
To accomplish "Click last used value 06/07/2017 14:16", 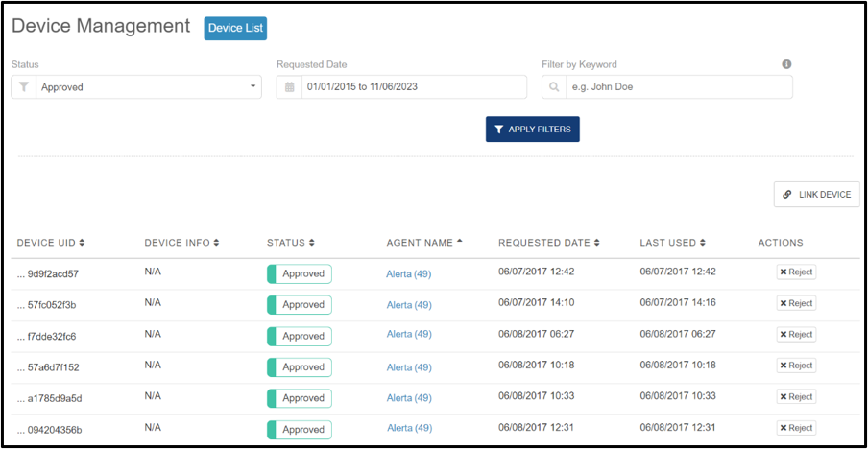I will tap(678, 302).
